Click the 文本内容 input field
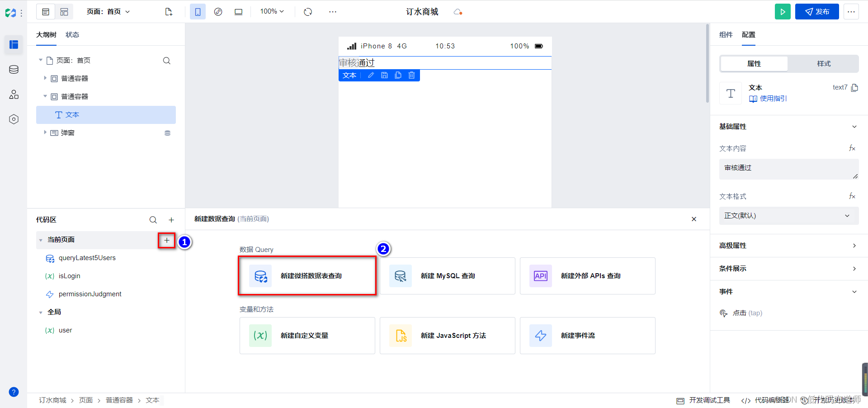Viewport: 868px width, 408px height. [x=789, y=169]
